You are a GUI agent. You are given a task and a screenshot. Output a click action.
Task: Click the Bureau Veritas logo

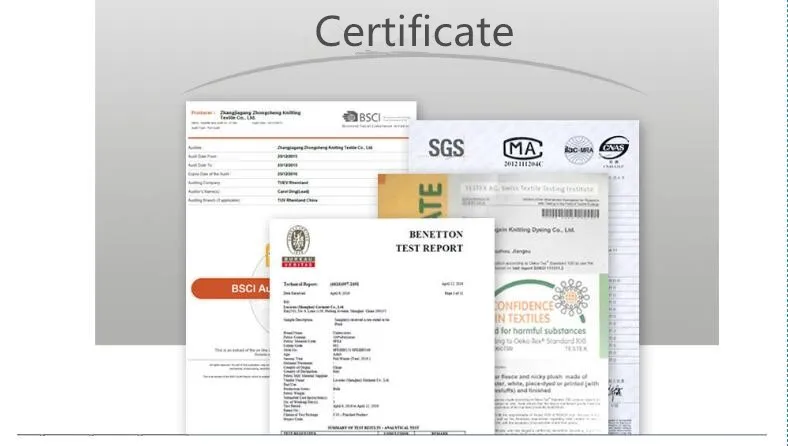[299, 246]
